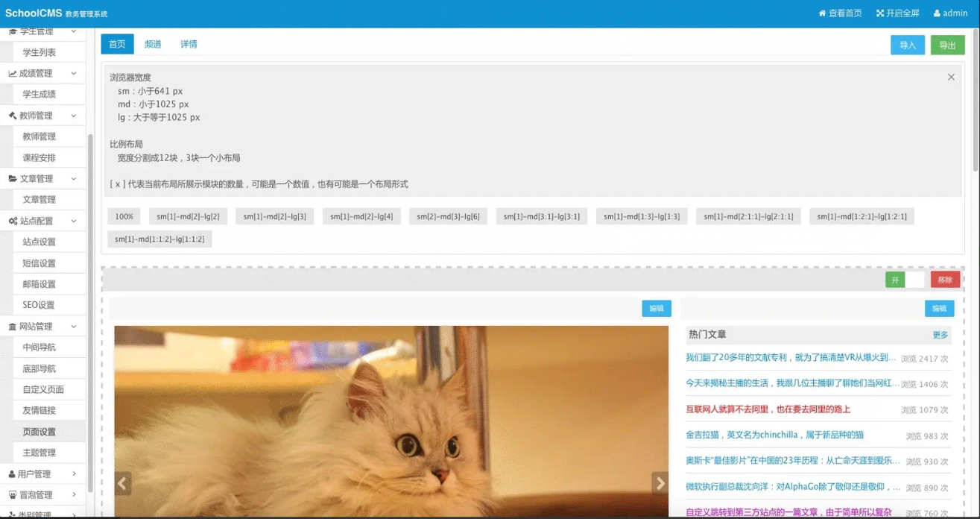Open 主题管理 in the sidebar

pyautogui.click(x=39, y=453)
